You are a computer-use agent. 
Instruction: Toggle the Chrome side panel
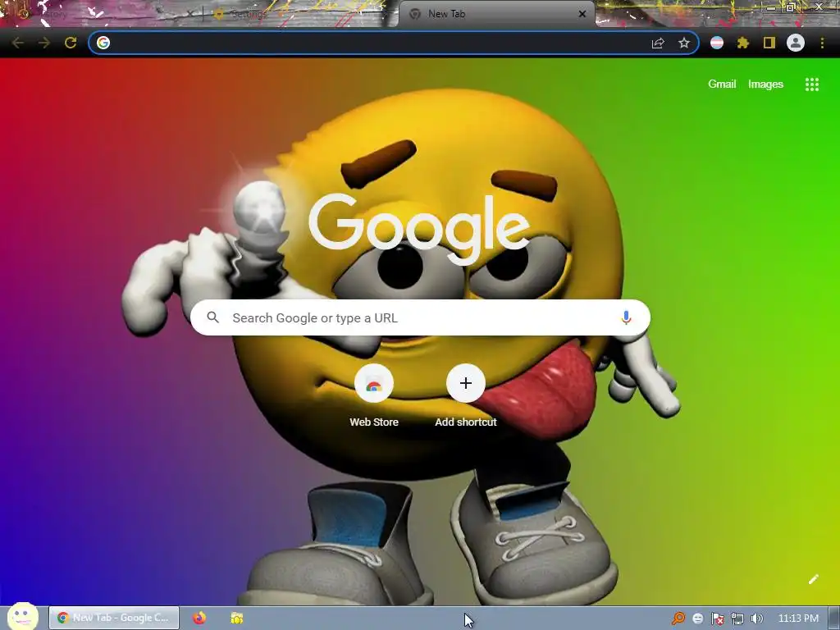pyautogui.click(x=769, y=43)
